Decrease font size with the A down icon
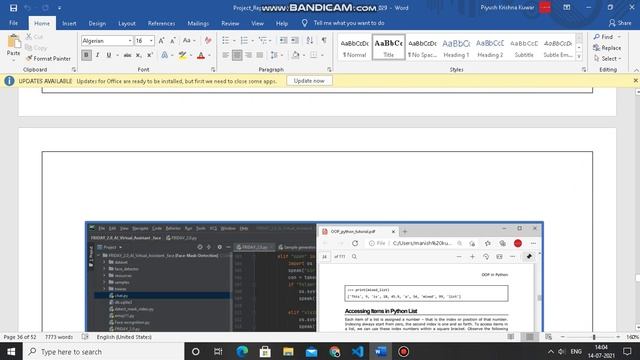 pos(173,40)
